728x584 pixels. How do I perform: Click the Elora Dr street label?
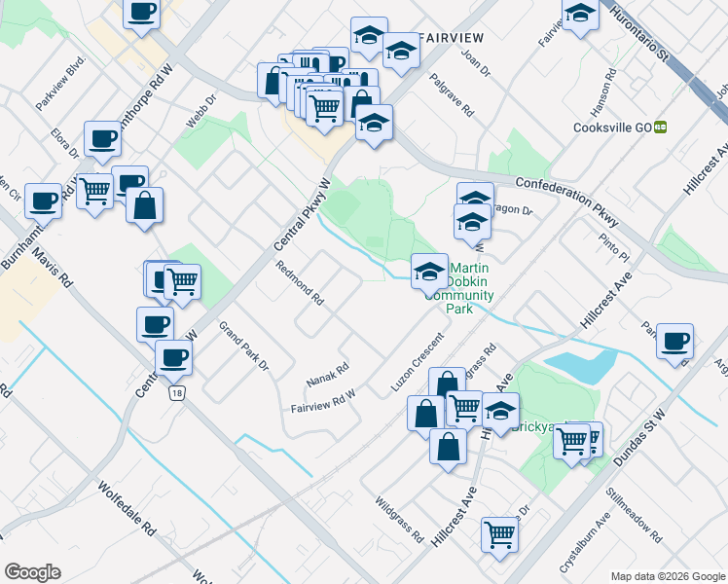[x=65, y=144]
